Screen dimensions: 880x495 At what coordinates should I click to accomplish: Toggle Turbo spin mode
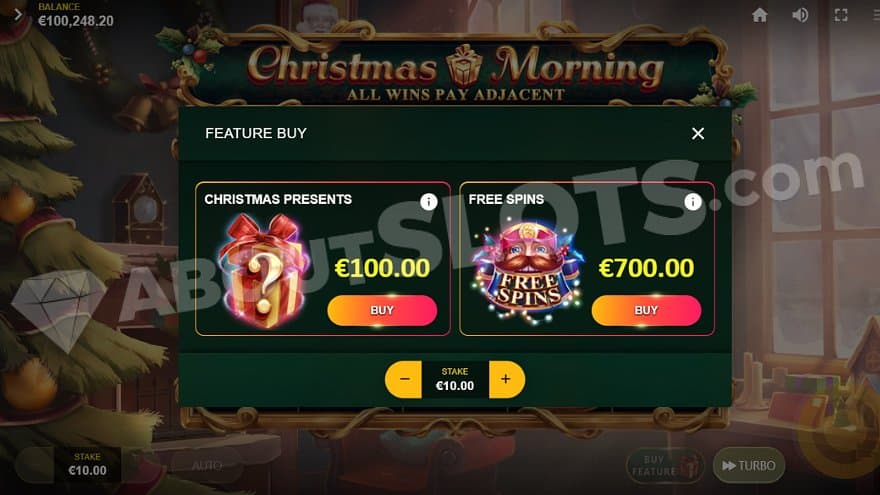point(749,465)
